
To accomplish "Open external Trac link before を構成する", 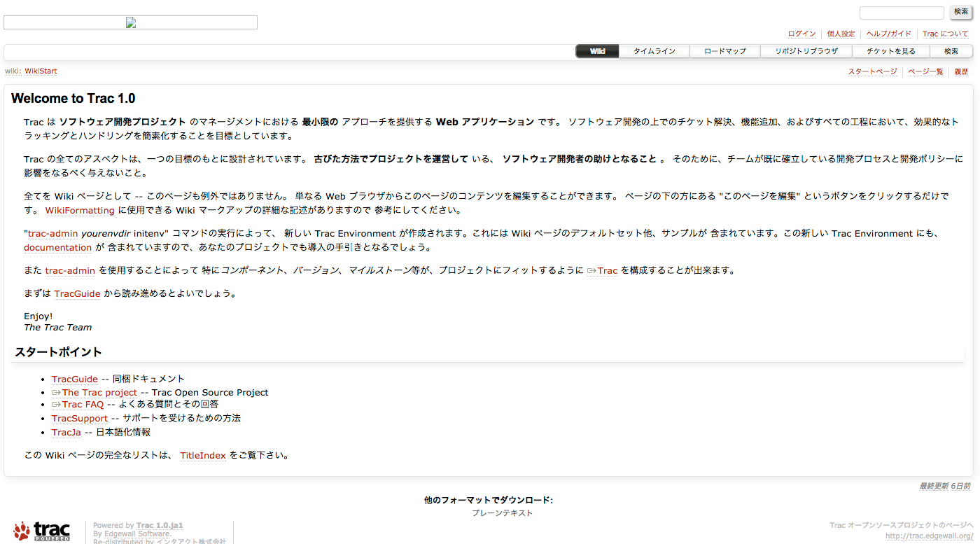I will [x=603, y=271].
